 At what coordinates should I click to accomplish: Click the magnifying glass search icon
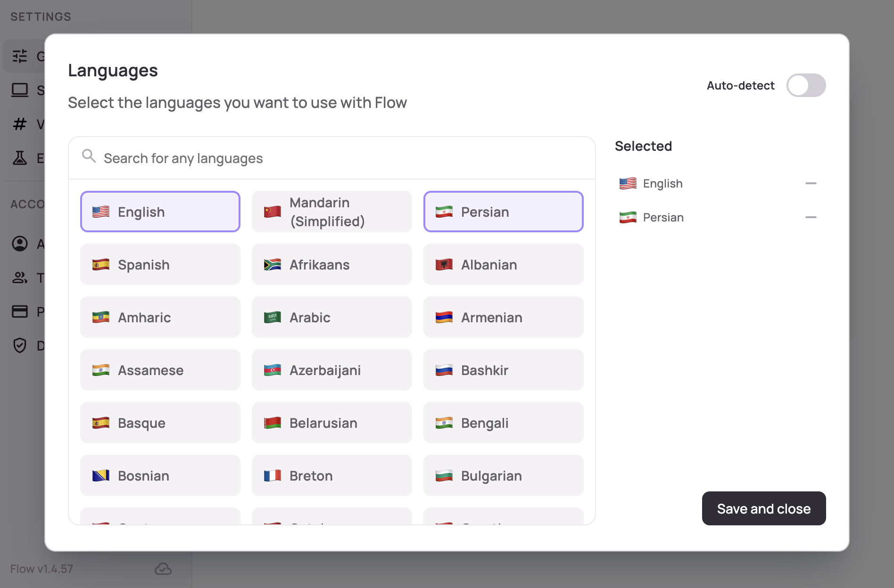pos(89,156)
